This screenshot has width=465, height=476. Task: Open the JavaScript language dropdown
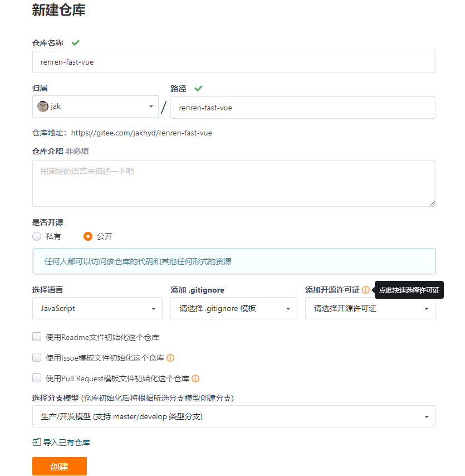[x=97, y=308]
